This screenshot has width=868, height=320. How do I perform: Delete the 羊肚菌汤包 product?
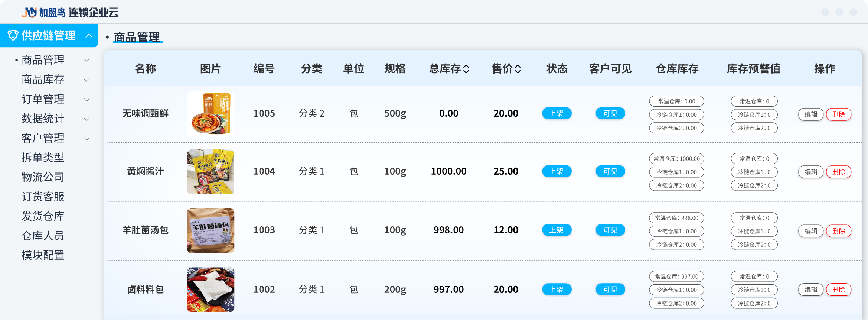[x=838, y=231]
